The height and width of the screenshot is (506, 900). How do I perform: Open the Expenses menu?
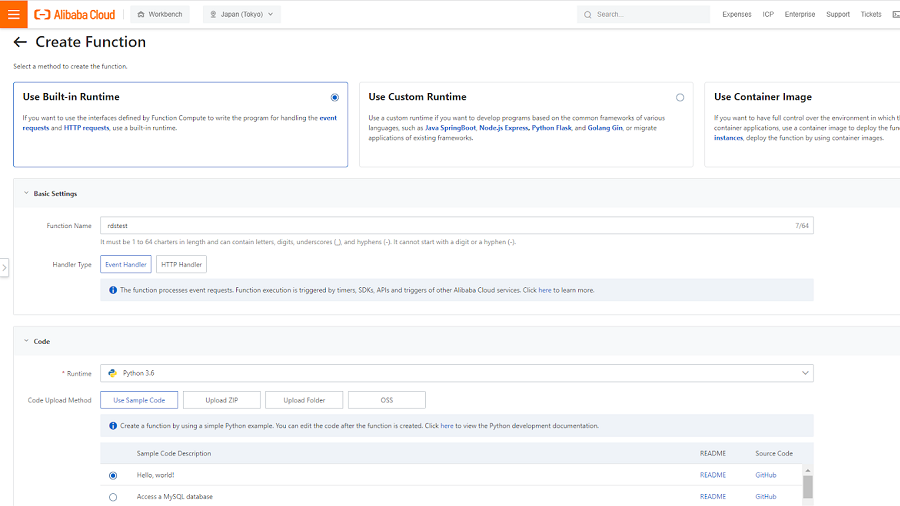click(736, 15)
